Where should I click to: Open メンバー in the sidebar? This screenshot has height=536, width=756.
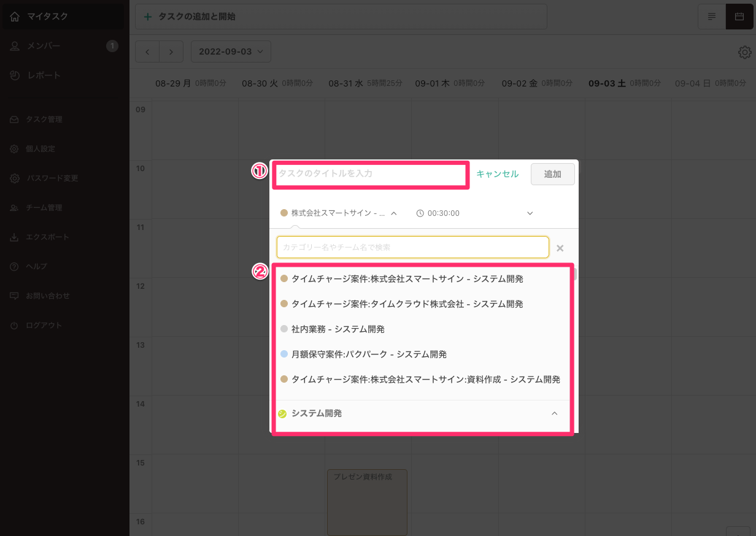[x=43, y=46]
